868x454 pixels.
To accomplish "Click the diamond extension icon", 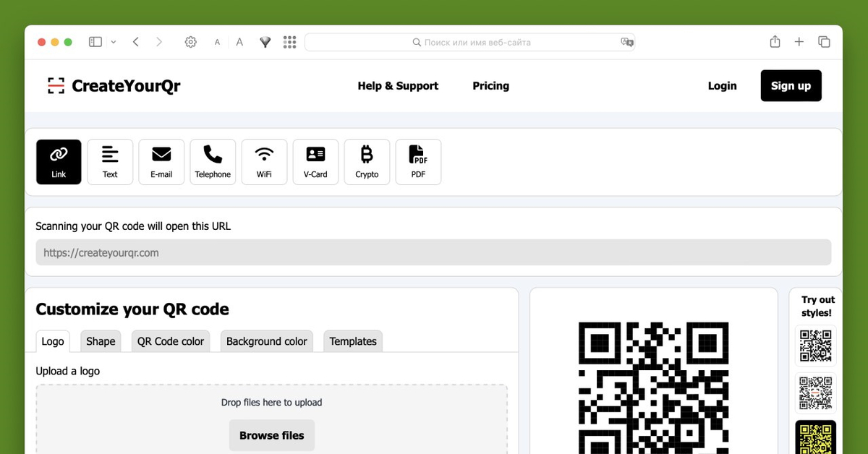I will (x=265, y=42).
